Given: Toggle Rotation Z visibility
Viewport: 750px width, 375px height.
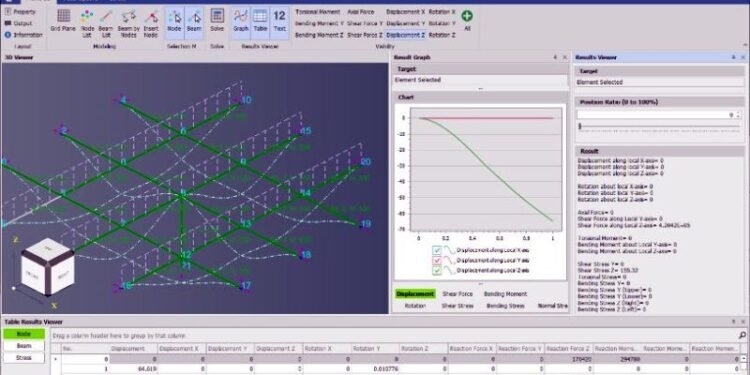Looking at the screenshot, I should pos(442,35).
